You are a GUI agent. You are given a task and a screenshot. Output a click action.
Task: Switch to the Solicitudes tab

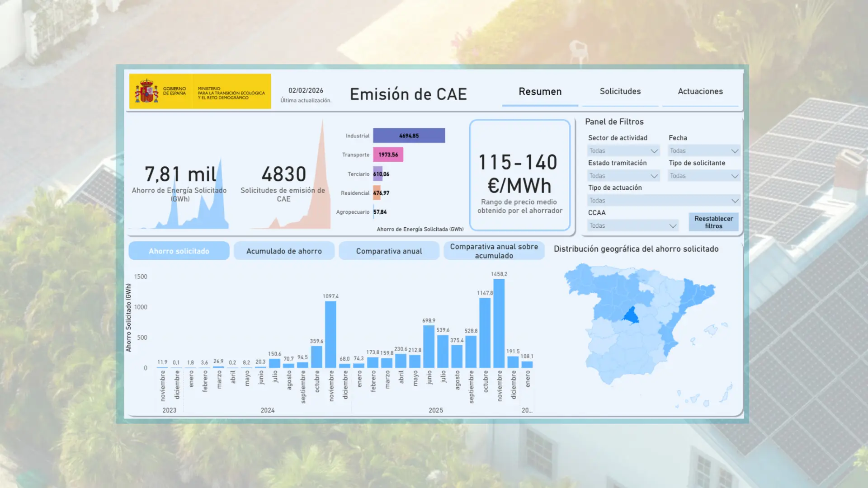620,91
